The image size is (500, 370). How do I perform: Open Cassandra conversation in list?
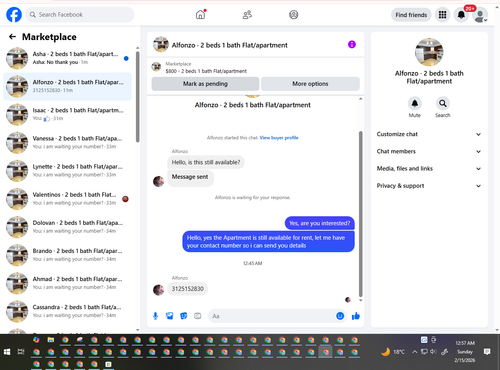tap(67, 311)
